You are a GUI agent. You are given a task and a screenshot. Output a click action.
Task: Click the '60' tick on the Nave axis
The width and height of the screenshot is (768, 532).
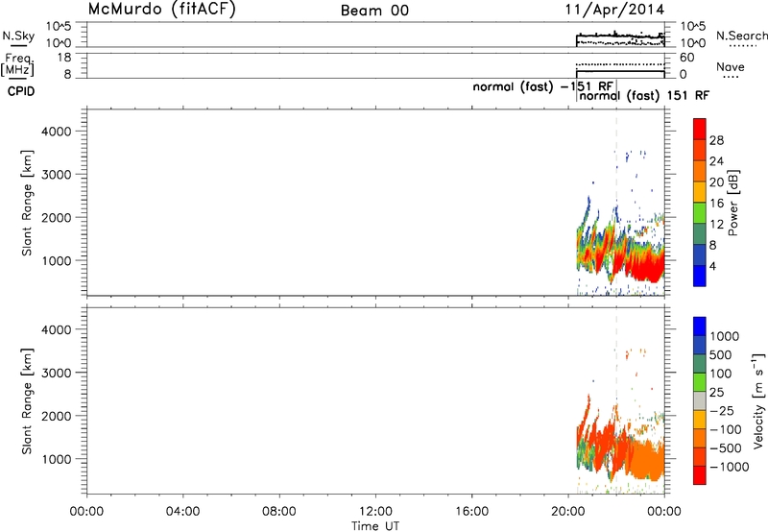click(686, 58)
